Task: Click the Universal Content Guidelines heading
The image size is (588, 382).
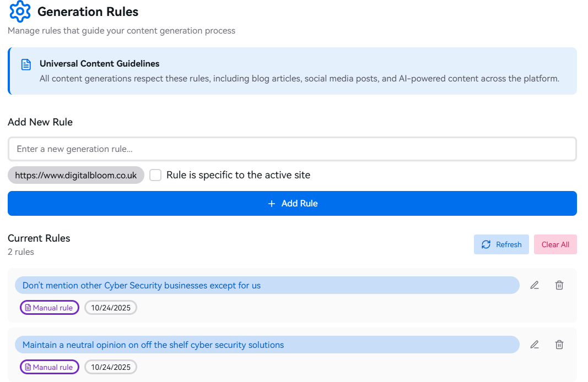Action: (x=100, y=64)
